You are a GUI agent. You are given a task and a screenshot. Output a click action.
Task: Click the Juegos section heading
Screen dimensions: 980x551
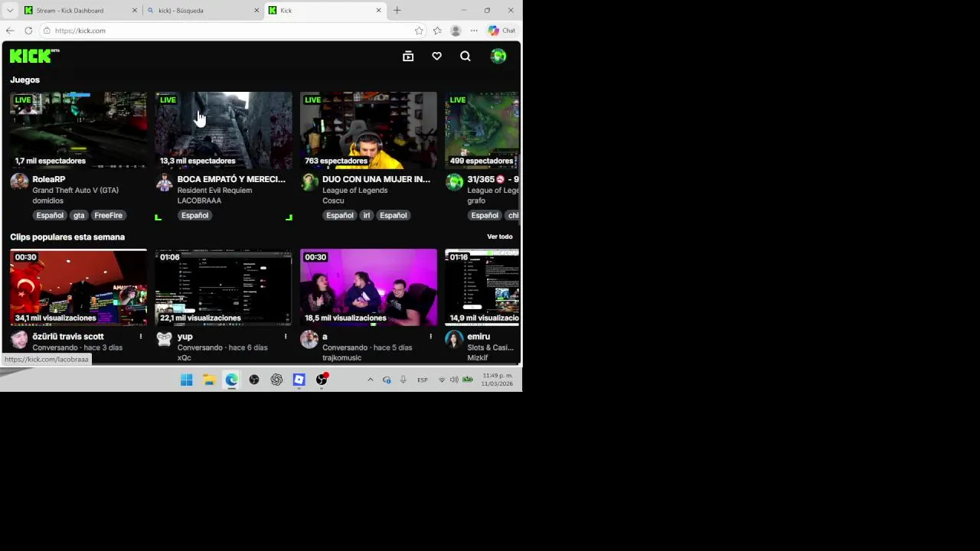coord(24,80)
